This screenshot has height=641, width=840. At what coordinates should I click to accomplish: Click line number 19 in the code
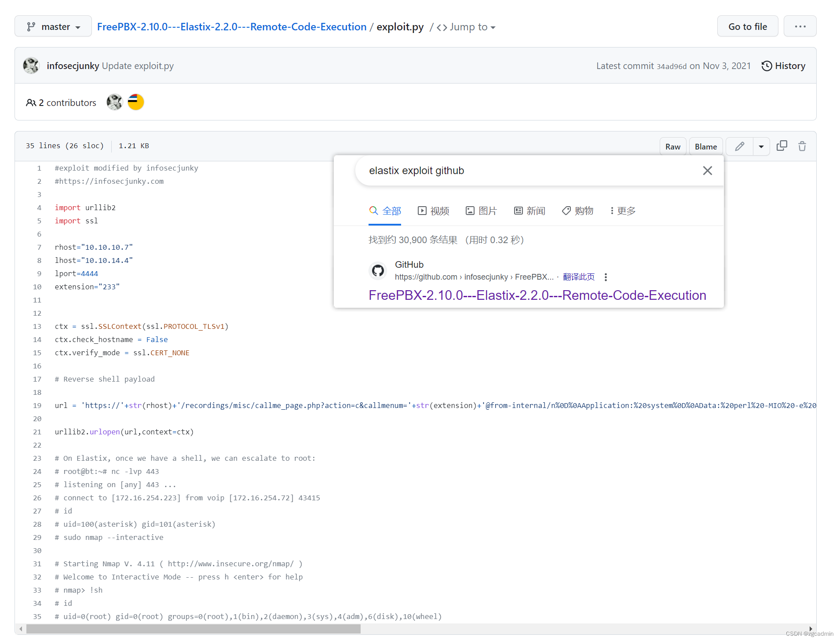click(37, 405)
